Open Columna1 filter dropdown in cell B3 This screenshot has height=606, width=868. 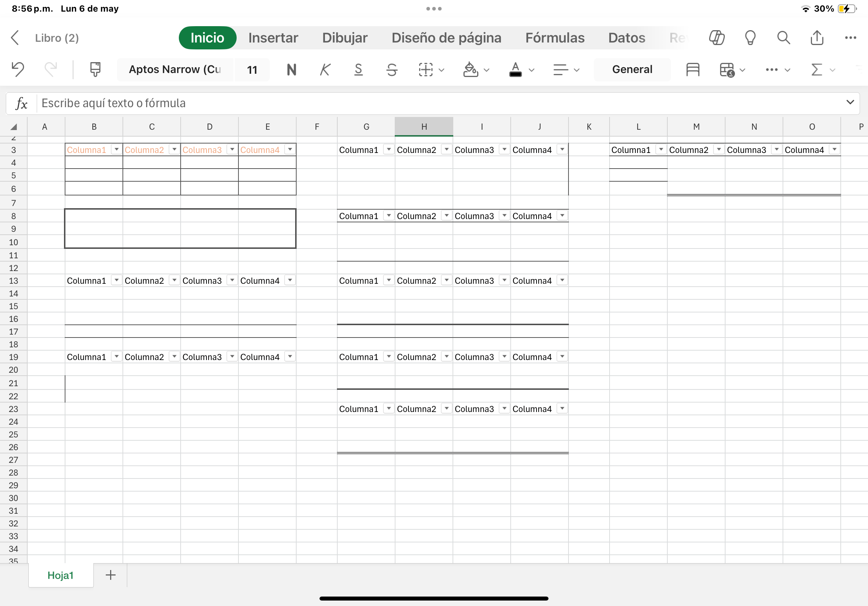pos(116,149)
